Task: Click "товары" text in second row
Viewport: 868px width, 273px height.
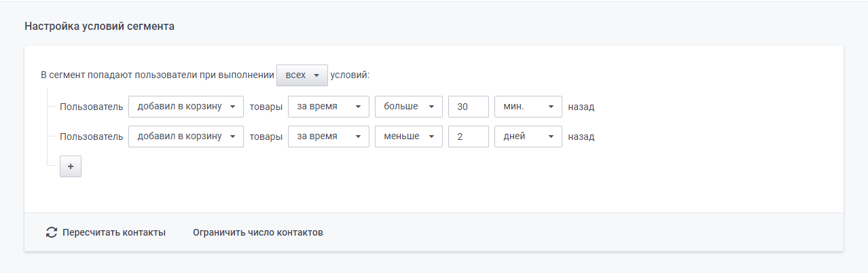Action: coord(266,136)
